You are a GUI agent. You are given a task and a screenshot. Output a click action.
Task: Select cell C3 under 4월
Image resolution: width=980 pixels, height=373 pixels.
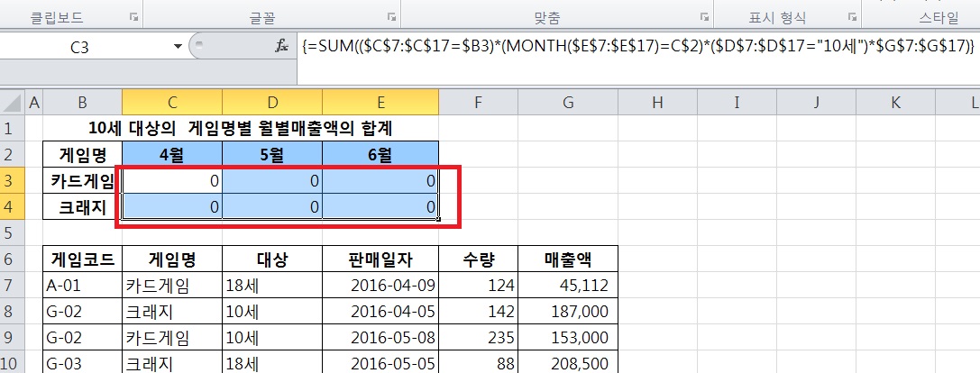[171, 181]
